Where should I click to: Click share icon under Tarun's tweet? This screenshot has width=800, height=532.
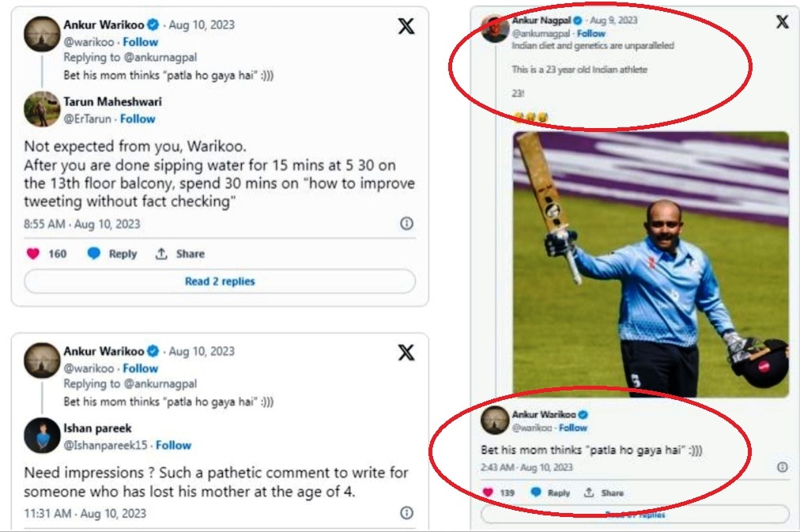point(162,254)
